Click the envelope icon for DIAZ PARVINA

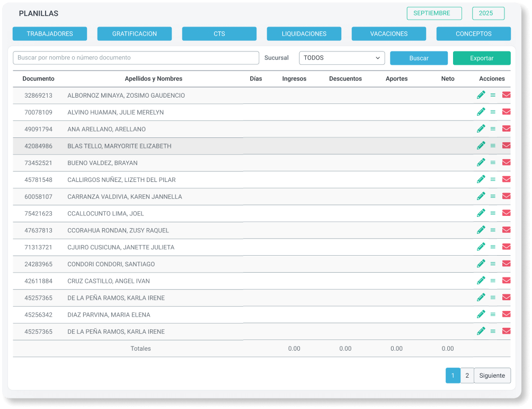[506, 314]
